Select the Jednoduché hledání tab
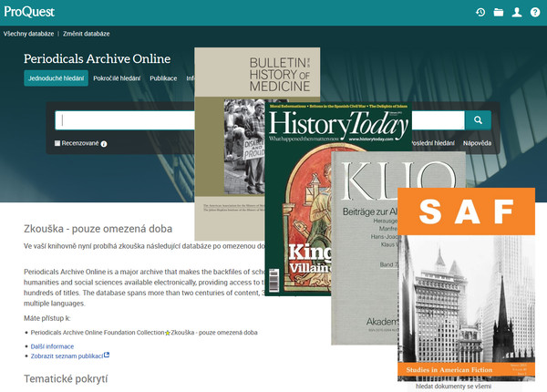 pos(56,78)
